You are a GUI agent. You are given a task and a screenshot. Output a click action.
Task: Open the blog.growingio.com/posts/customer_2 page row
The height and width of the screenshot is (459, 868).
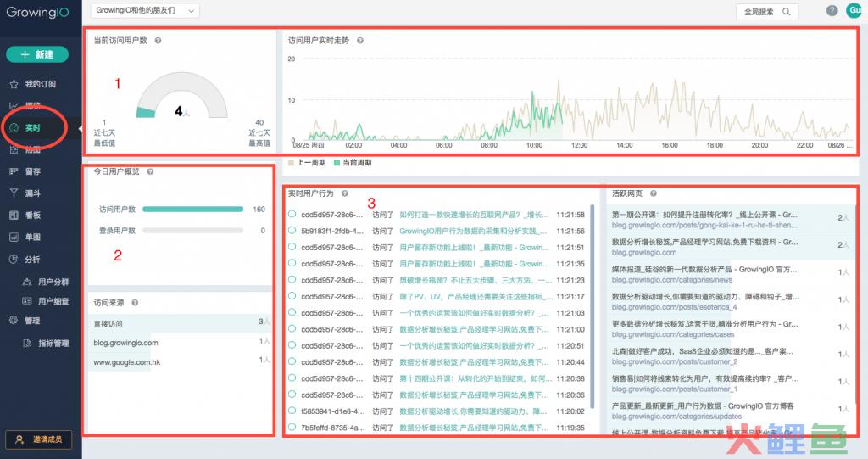click(x=731, y=356)
